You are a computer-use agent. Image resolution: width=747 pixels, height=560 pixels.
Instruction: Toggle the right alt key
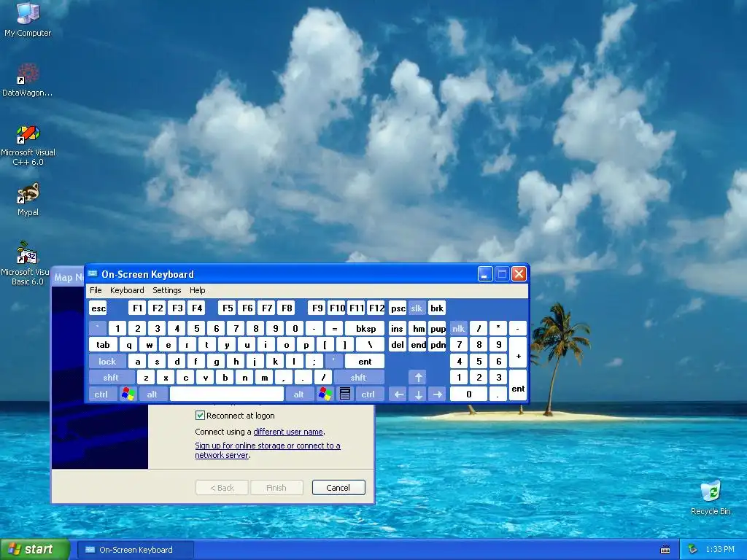click(x=298, y=394)
